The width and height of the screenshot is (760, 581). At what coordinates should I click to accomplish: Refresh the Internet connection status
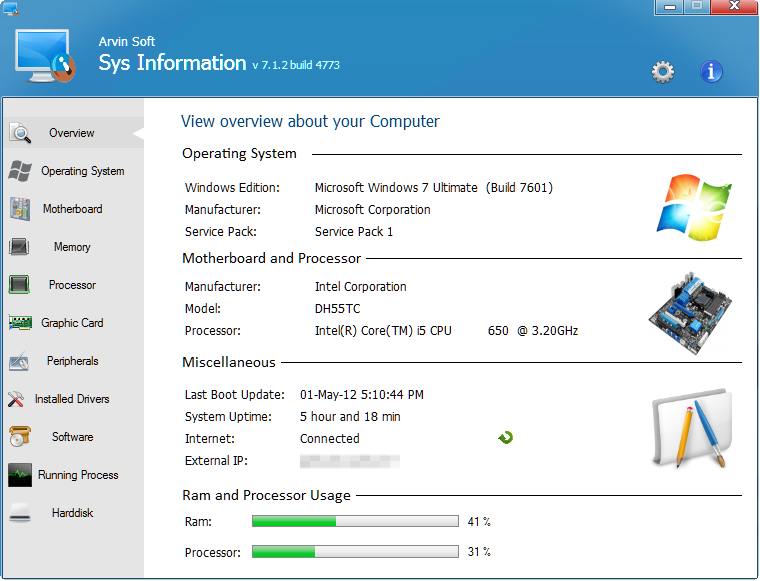pyautogui.click(x=505, y=438)
